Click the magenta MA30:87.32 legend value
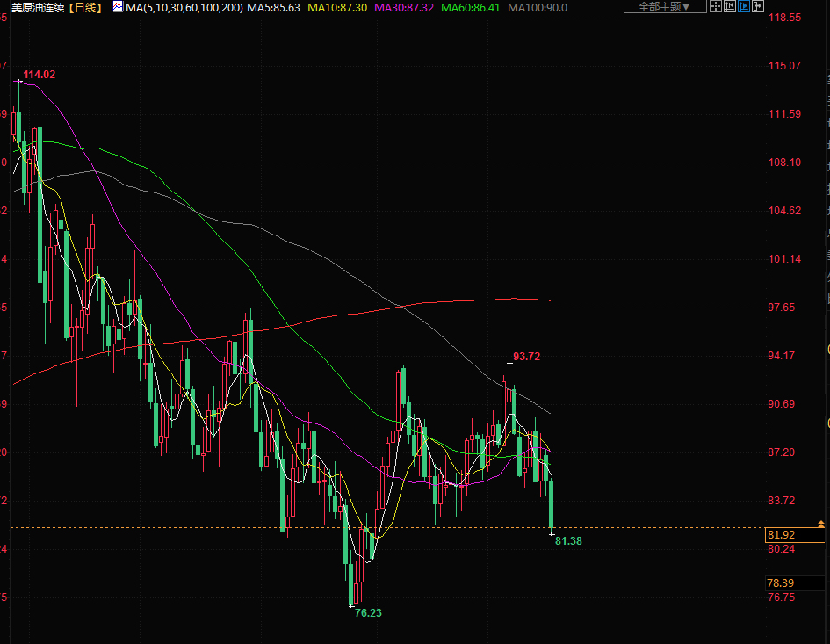 coord(404,7)
